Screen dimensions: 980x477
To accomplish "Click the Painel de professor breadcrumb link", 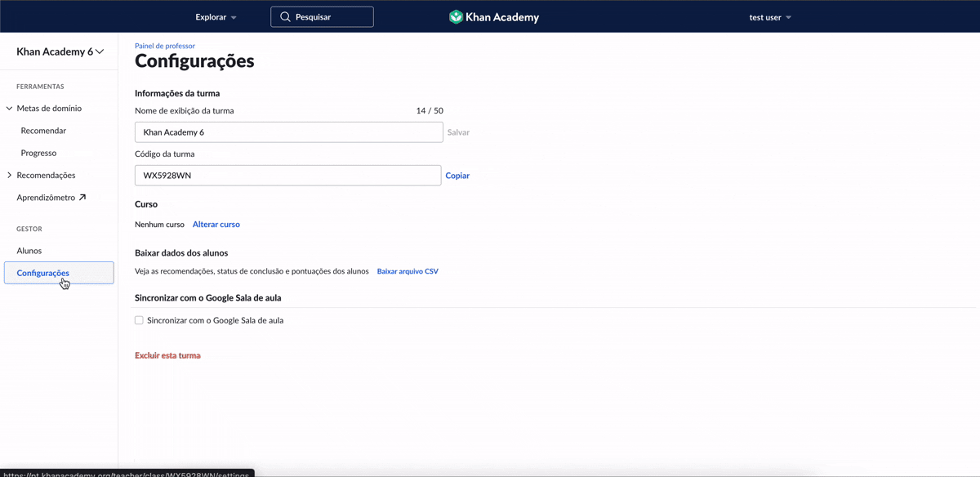I will point(165,46).
